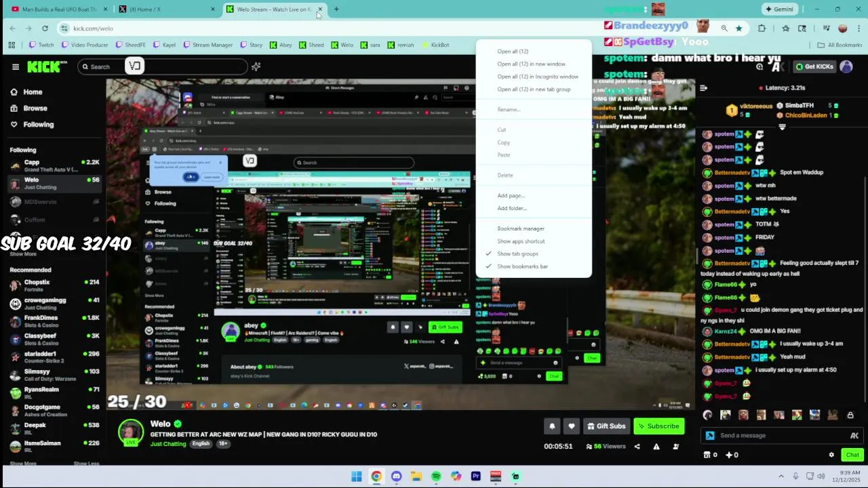This screenshot has height=488, width=868.
Task: Click the chat identity hammer badge icon
Action: pyautogui.click(x=710, y=436)
